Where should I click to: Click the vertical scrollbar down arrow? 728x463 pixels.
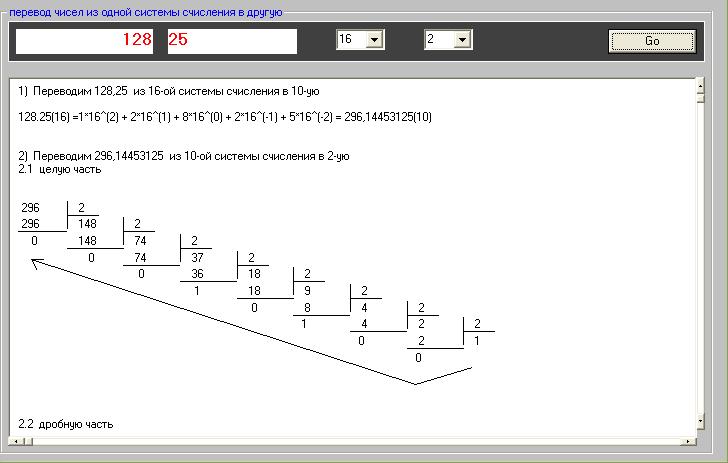[x=700, y=421]
